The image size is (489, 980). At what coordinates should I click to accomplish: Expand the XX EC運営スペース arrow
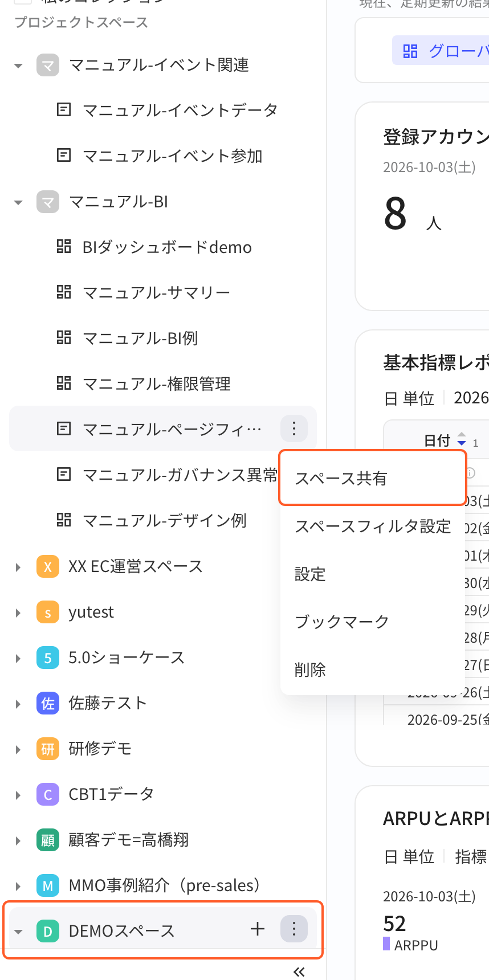[x=18, y=567]
